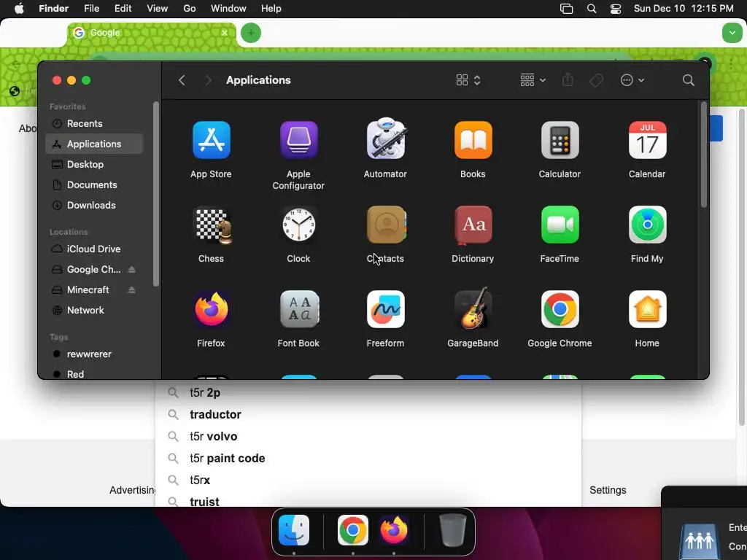Open the Action ellipsis menu dropdown

coord(632,80)
